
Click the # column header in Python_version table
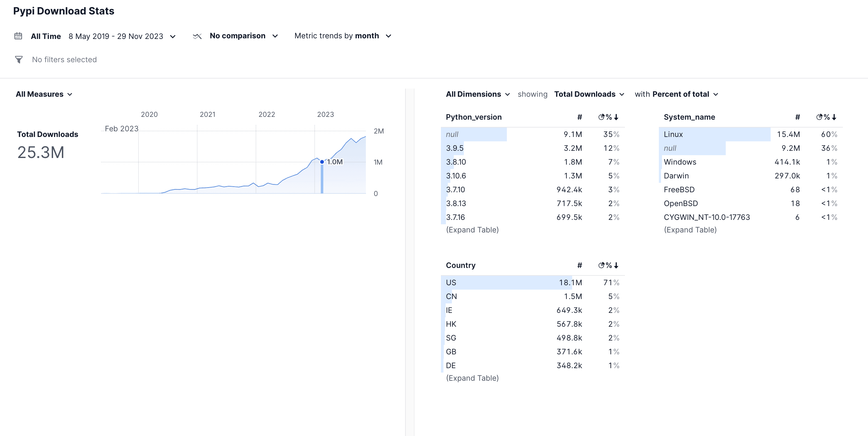[x=580, y=117]
